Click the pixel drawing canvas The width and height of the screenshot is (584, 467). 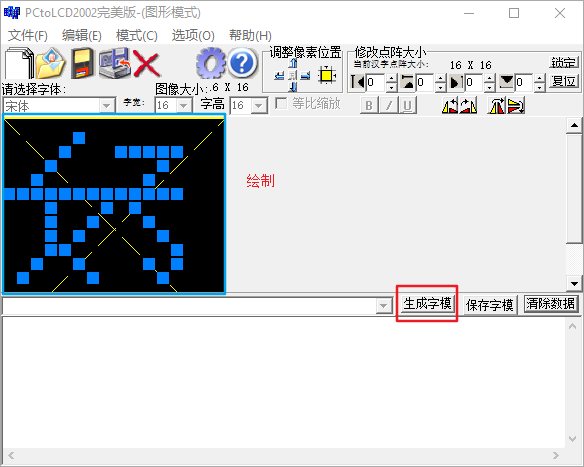point(114,204)
